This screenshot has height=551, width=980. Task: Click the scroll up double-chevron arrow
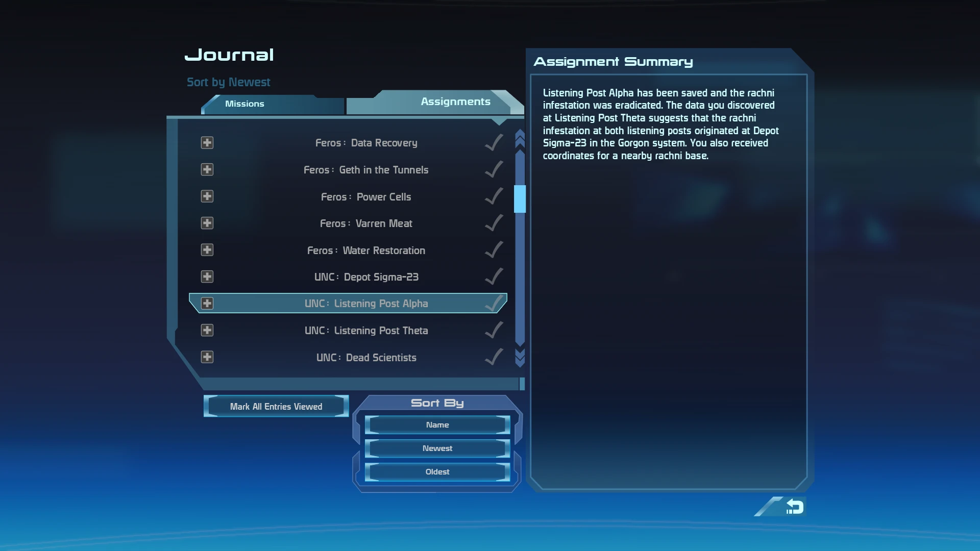(x=520, y=138)
